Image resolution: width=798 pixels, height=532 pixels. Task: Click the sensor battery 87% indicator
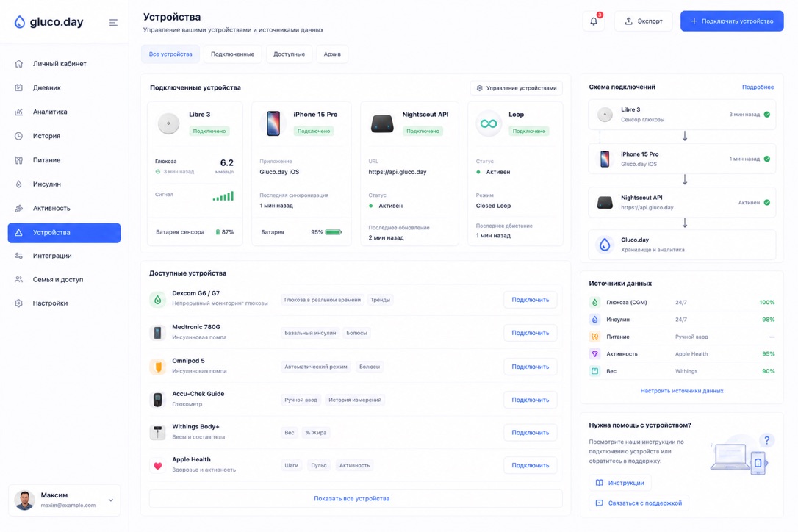[224, 232]
